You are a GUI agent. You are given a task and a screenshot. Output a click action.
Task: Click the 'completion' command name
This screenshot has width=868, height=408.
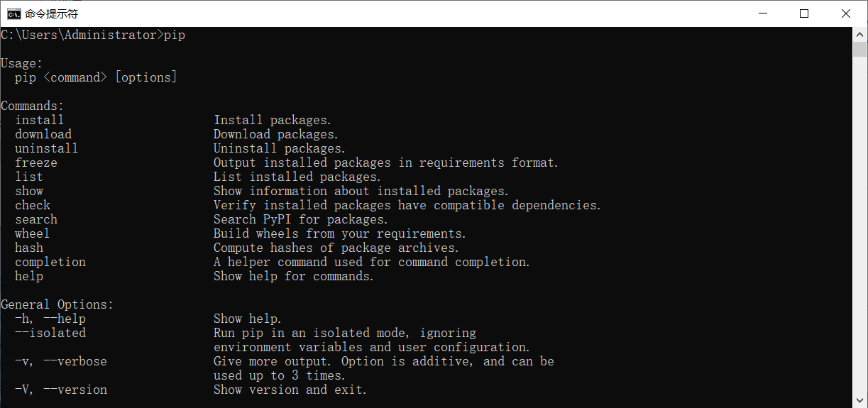pyautogui.click(x=50, y=262)
